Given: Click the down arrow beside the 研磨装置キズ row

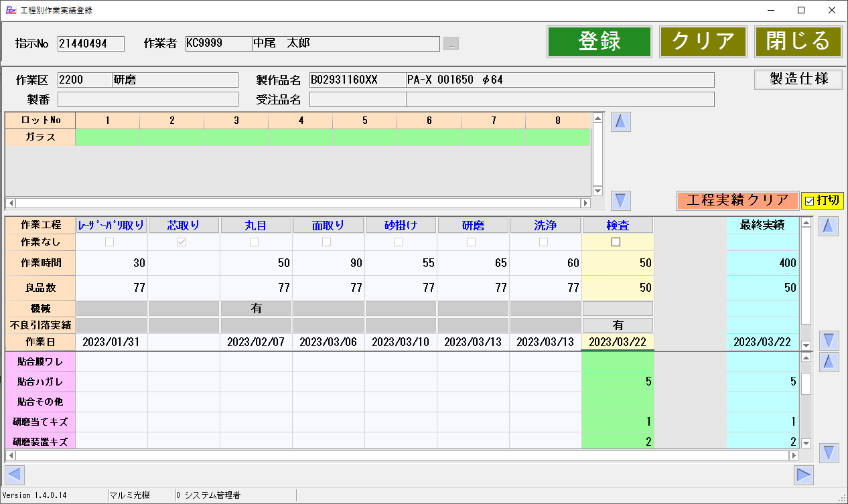Looking at the screenshot, I should click(829, 453).
